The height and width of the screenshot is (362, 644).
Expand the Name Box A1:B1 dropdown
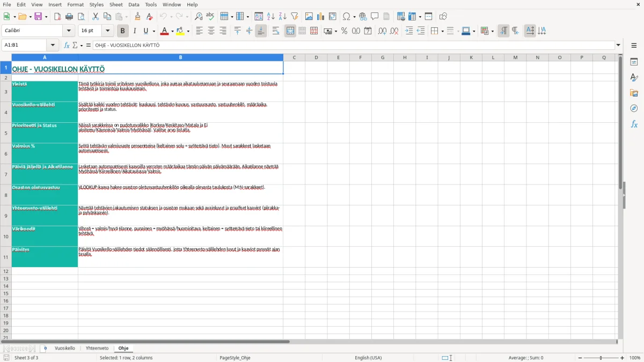[53, 45]
